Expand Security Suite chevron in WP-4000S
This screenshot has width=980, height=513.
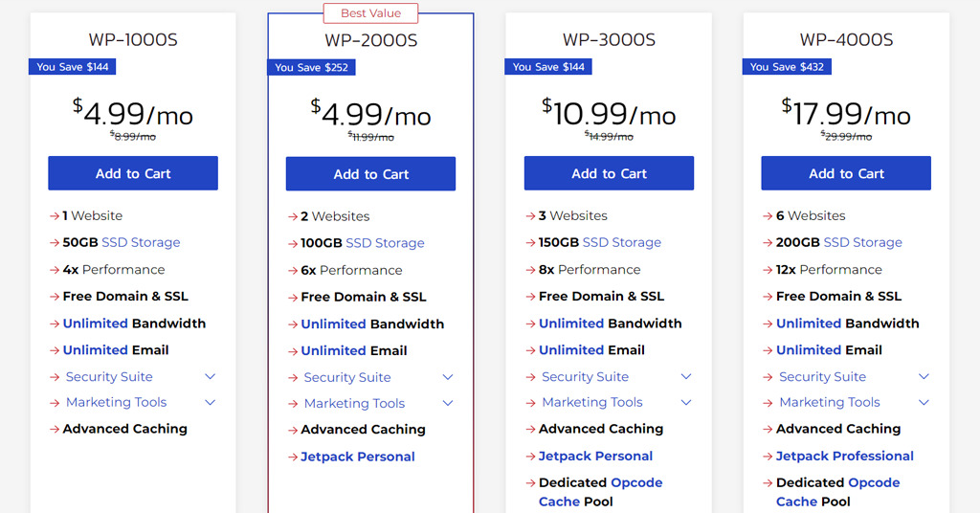[x=924, y=377]
